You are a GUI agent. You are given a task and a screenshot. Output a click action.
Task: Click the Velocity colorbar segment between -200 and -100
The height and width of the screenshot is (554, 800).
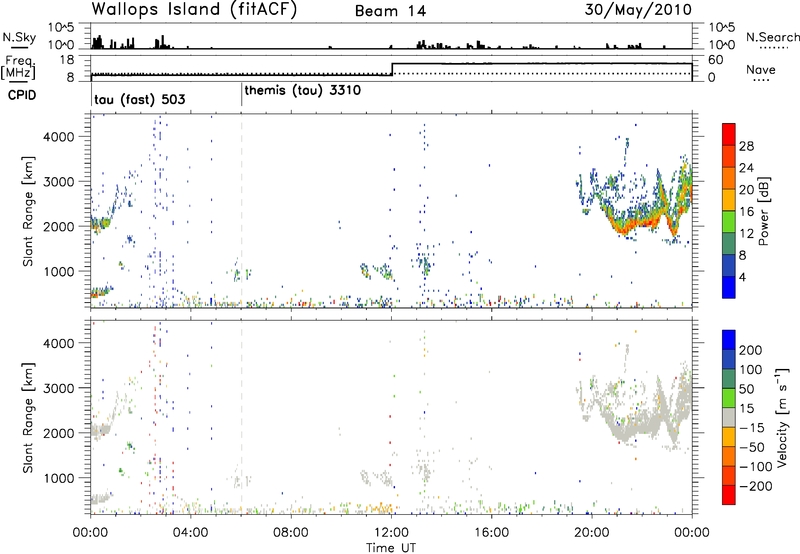click(x=729, y=475)
